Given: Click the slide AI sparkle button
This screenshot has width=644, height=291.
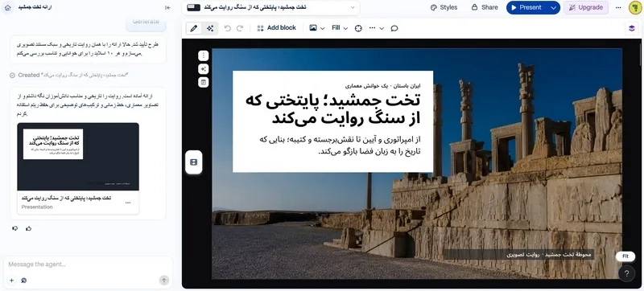Looking at the screenshot, I should [x=204, y=69].
